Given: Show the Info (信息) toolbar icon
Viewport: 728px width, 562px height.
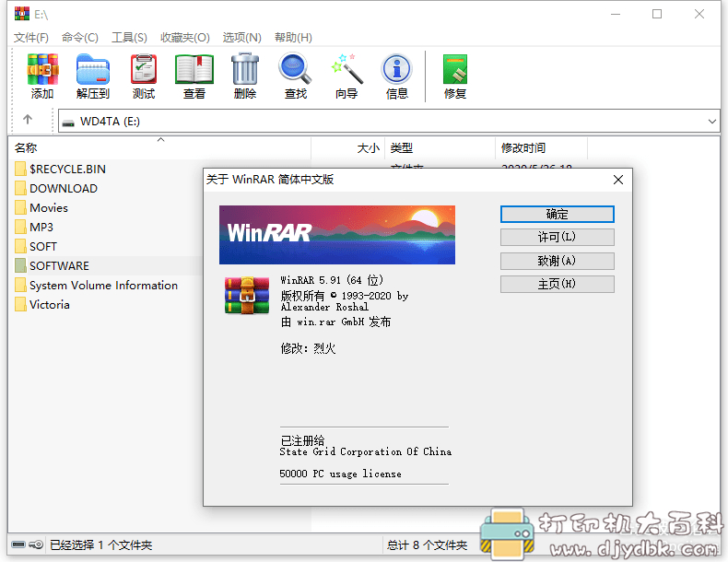Looking at the screenshot, I should (396, 69).
